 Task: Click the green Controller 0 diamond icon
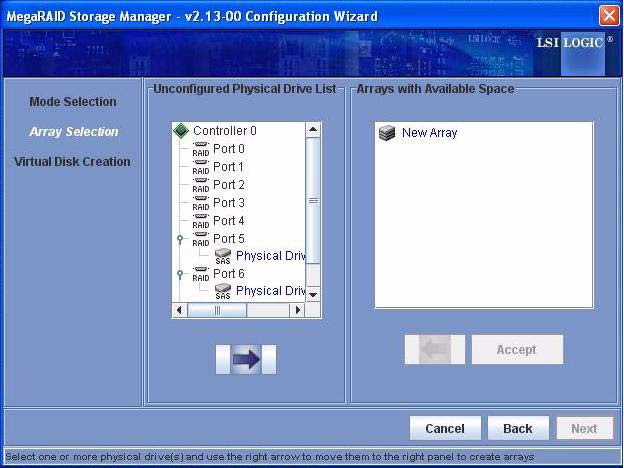(181, 131)
